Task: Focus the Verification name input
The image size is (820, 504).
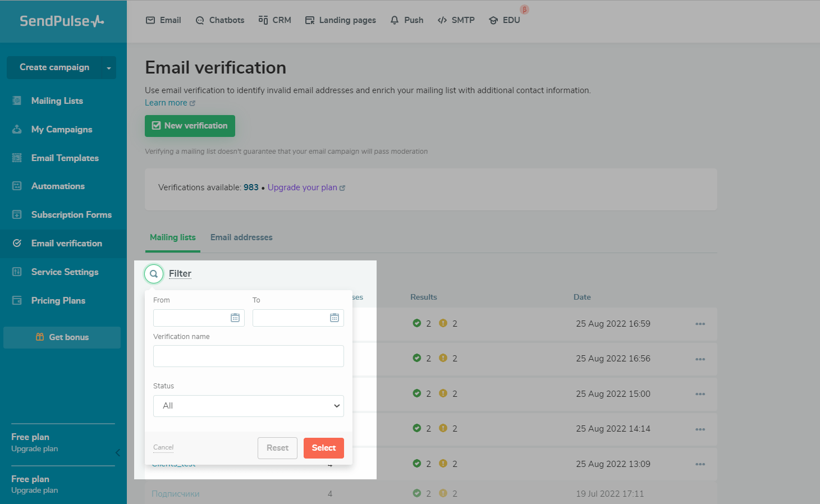Action: coord(249,356)
